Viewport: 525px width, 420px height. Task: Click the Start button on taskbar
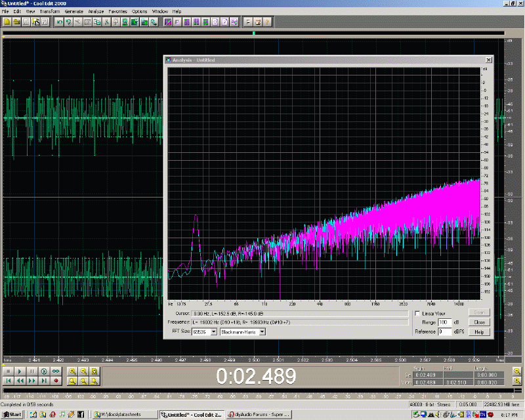pyautogui.click(x=12, y=415)
